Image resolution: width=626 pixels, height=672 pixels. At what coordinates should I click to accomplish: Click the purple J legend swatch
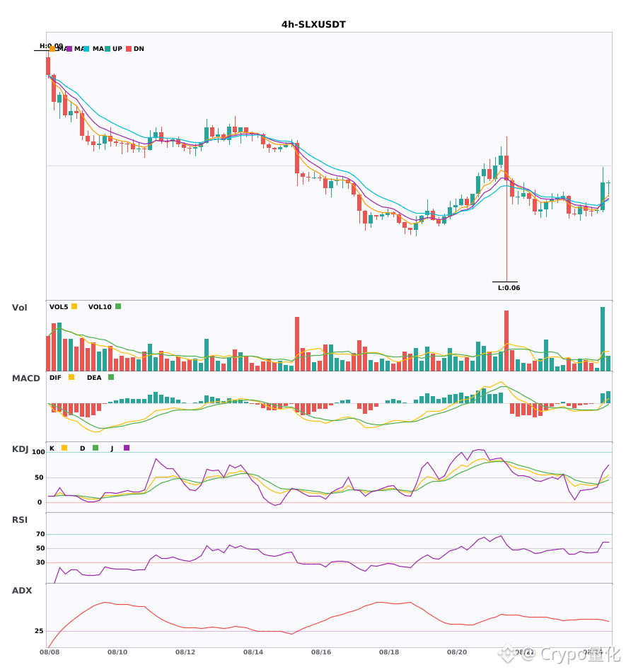point(127,448)
